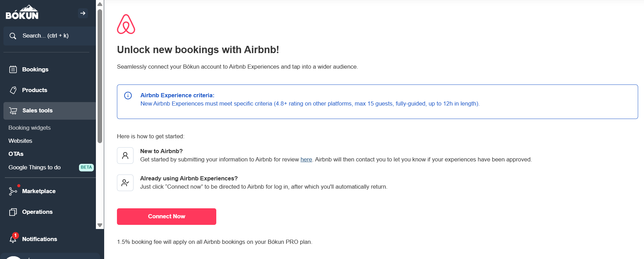This screenshot has width=644, height=259.
Task: Click "Here is how to get started:" text
Action: point(151,136)
